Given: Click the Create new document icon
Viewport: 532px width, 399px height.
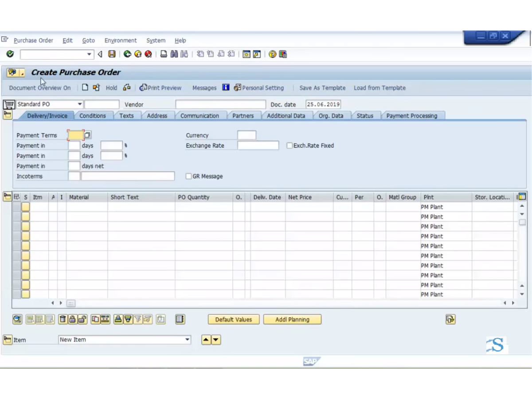Looking at the screenshot, I should [x=86, y=87].
